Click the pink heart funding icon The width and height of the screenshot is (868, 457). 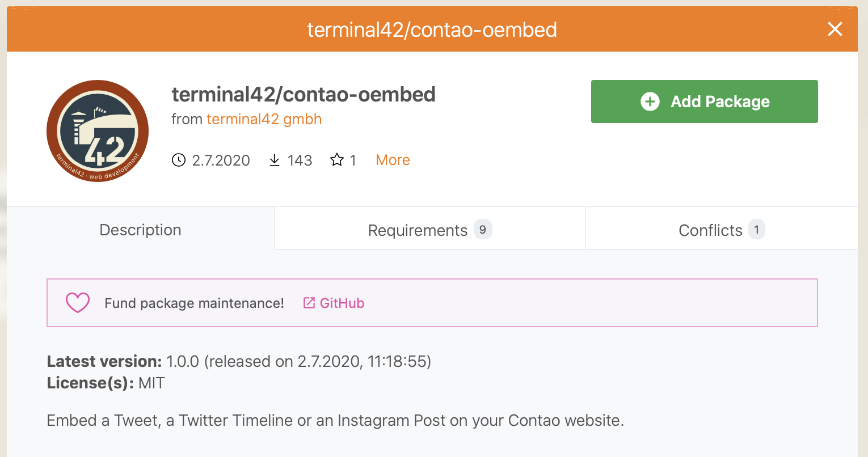(78, 303)
